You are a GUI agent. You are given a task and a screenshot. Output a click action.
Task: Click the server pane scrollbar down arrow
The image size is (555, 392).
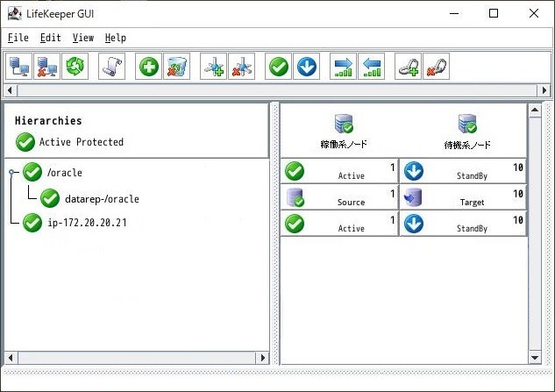[535, 358]
